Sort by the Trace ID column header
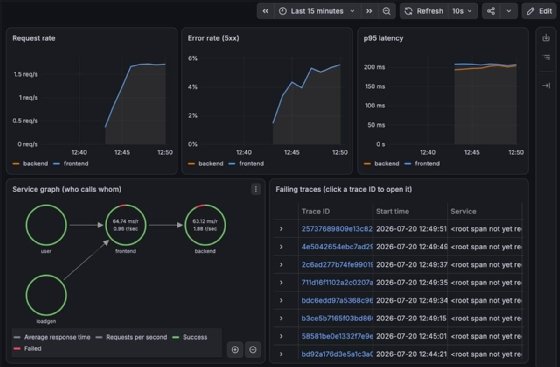This screenshot has height=367, width=560. pyautogui.click(x=316, y=211)
